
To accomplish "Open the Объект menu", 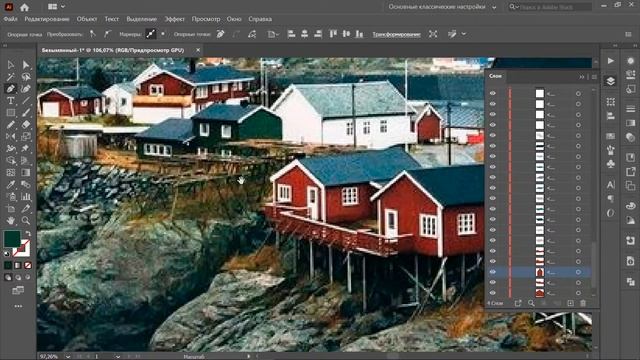I will (87, 19).
